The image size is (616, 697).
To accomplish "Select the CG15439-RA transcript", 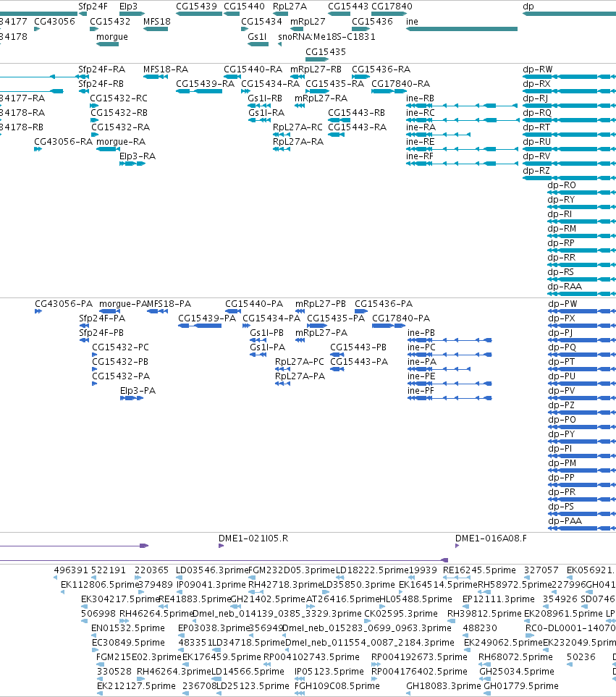I will [199, 91].
